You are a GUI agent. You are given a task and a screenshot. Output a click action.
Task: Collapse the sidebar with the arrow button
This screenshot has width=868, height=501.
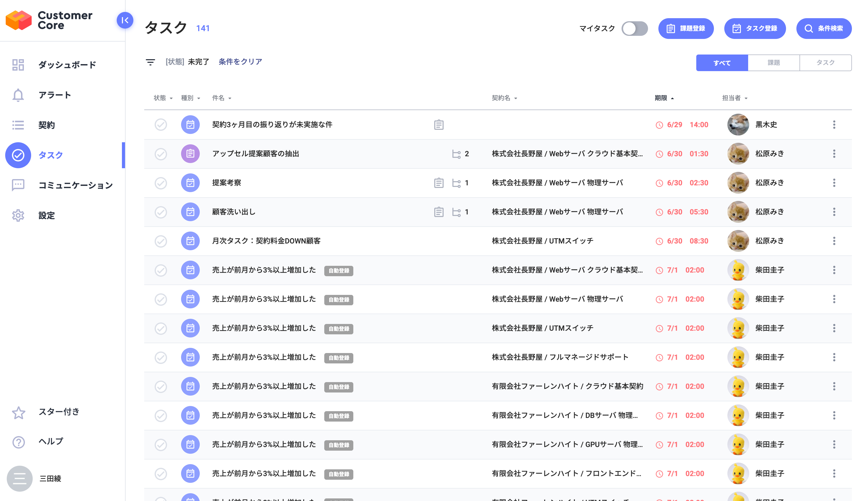125,20
